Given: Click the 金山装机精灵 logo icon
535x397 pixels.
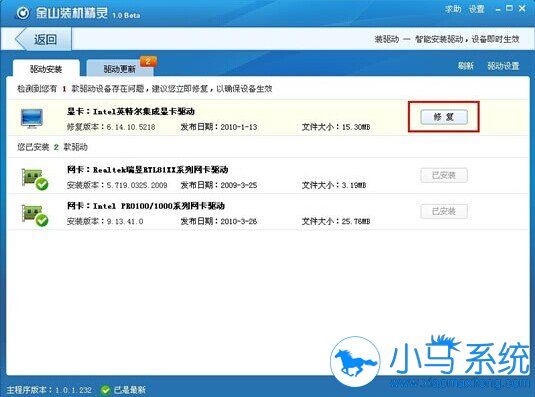Looking at the screenshot, I should point(23,13).
